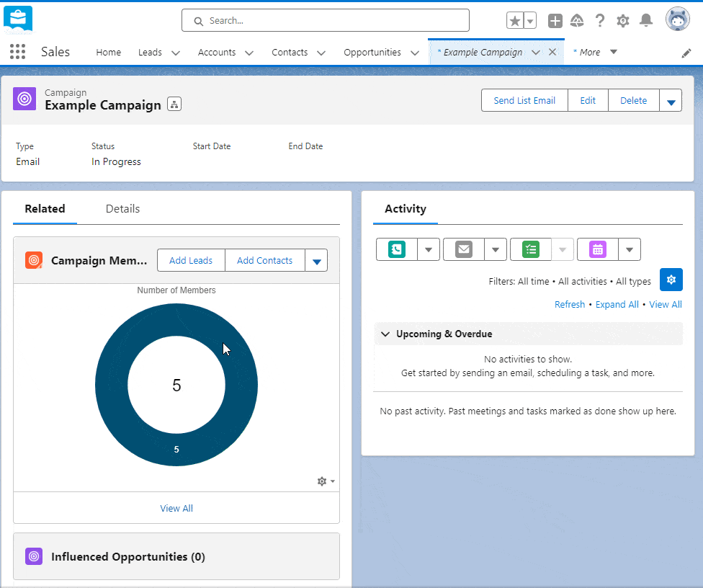The height and width of the screenshot is (588, 703).
Task: Open the Opportunities nav item
Action: click(372, 52)
